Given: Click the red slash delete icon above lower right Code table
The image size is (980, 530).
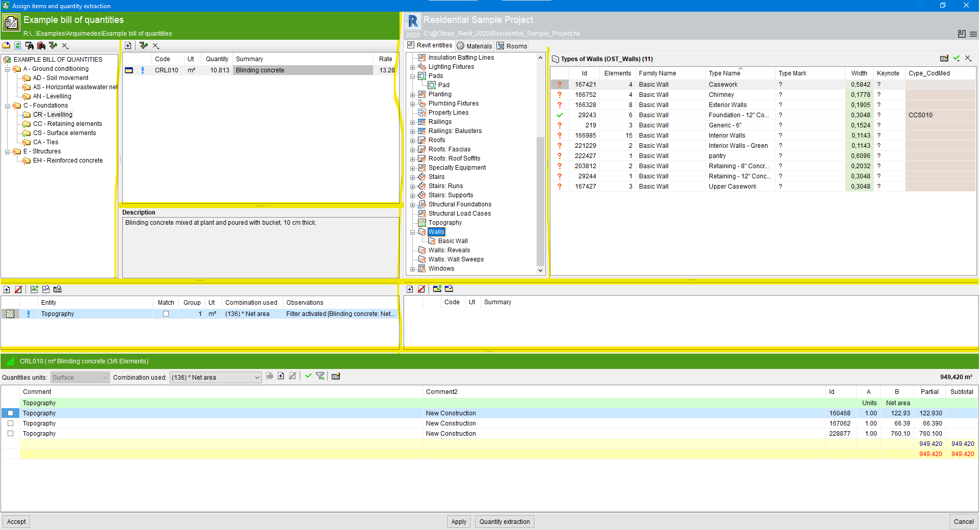Looking at the screenshot, I should point(421,289).
